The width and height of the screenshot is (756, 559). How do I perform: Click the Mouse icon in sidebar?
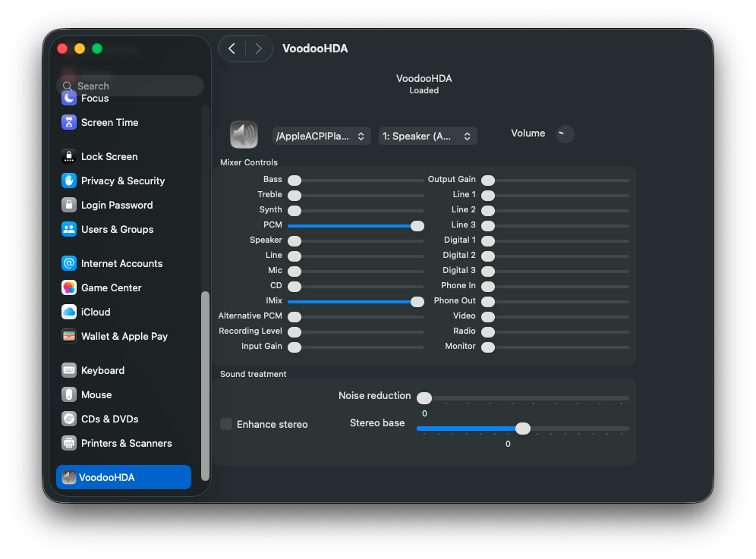pos(69,394)
